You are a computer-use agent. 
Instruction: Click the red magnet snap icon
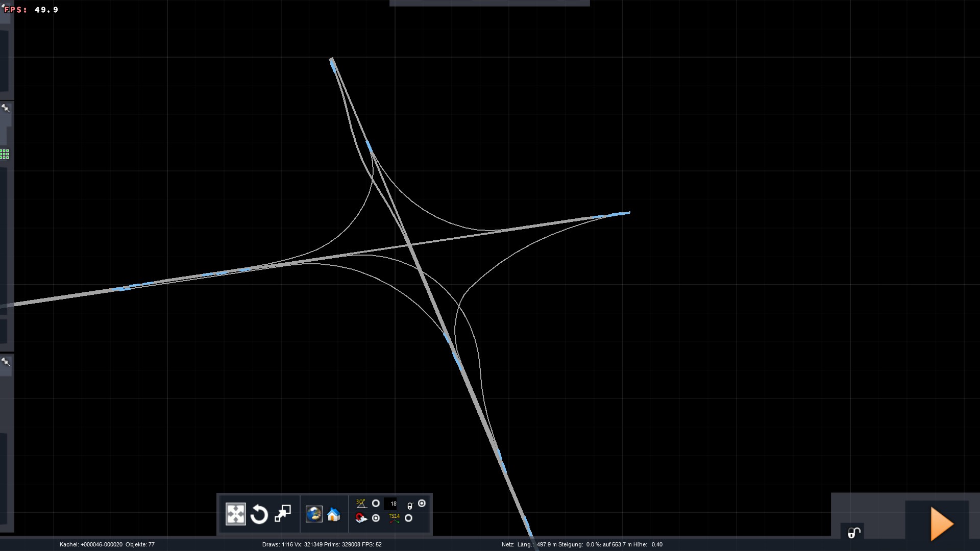tap(361, 518)
